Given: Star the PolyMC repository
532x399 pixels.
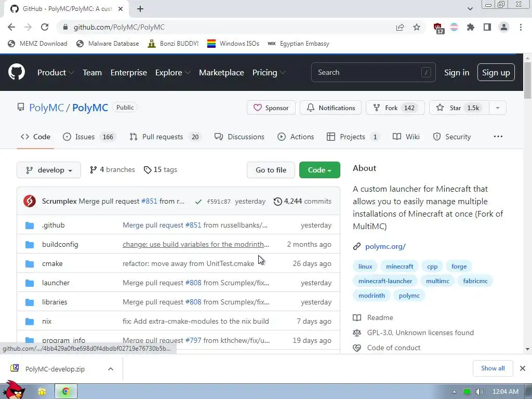Looking at the screenshot, I should coord(459,108).
